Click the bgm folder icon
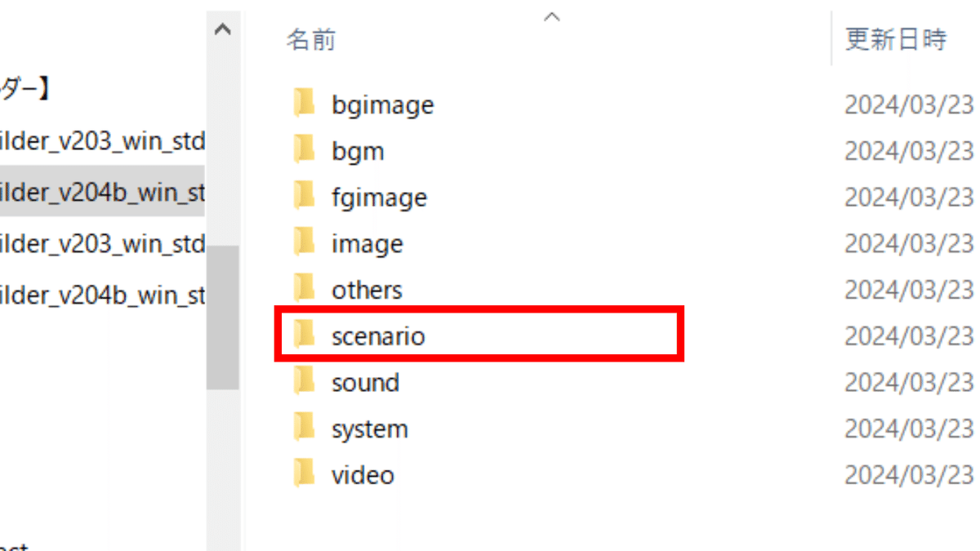The height and width of the screenshot is (551, 980). click(x=304, y=150)
